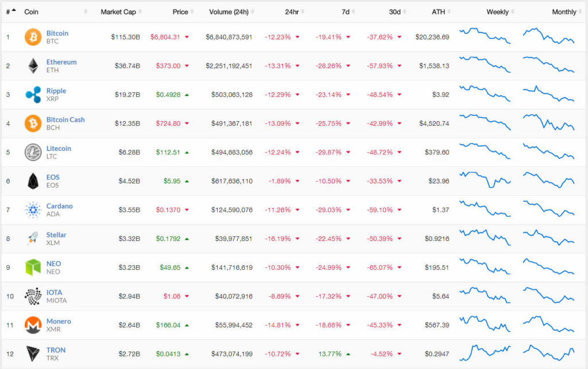Image resolution: width=588 pixels, height=369 pixels.
Task: Open the NEO coin link
Action: 53,264
